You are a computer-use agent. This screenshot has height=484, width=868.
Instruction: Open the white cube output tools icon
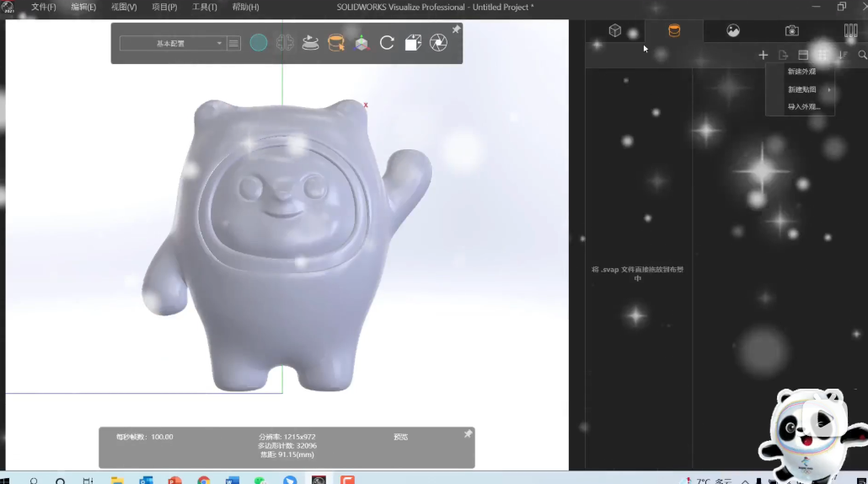pos(413,43)
